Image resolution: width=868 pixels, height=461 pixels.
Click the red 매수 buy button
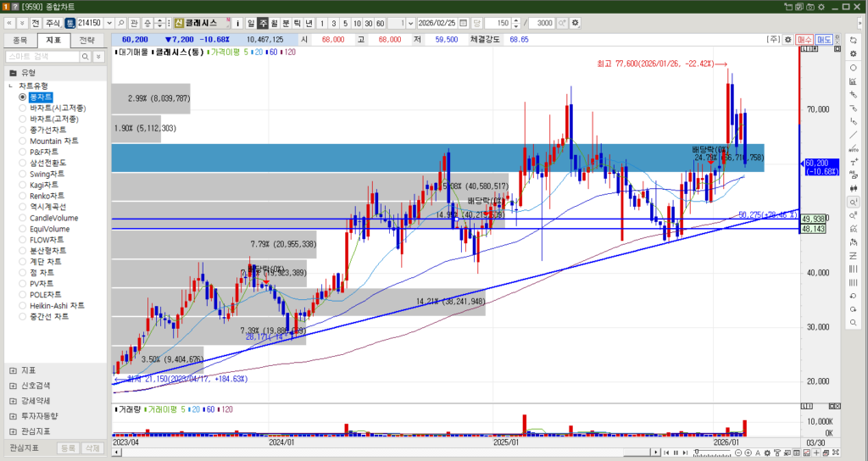coord(804,39)
